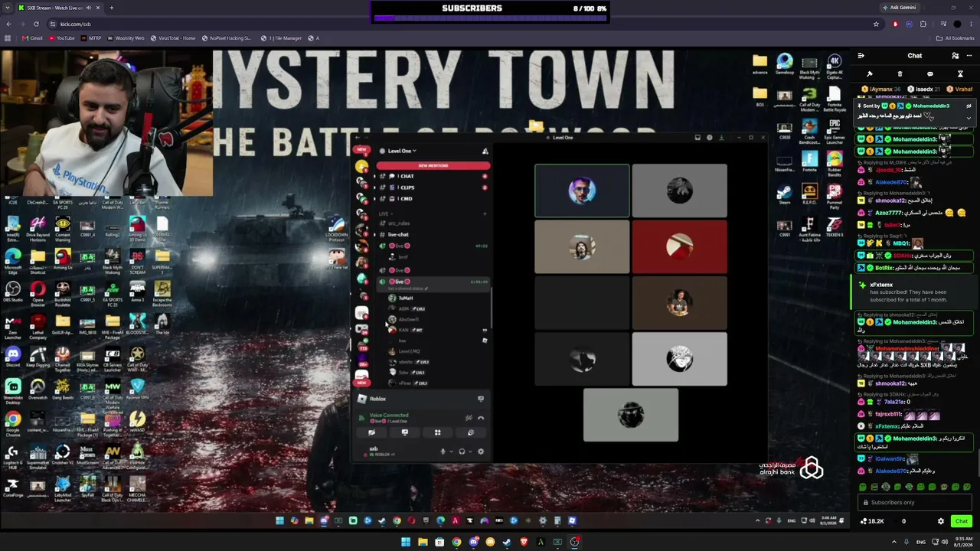Screen dimensions: 980x551
Task: Click the Fortnite desktop shortcut
Action: point(809,162)
